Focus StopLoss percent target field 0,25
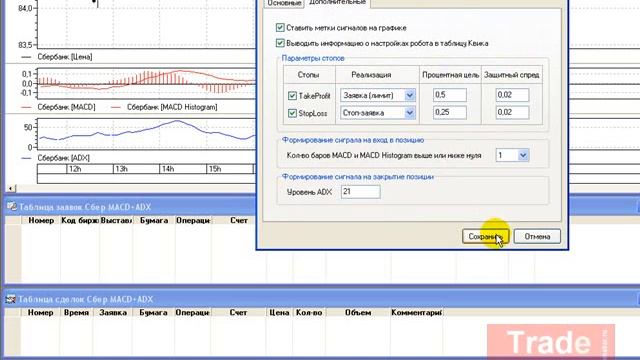640x360 pixels. pos(450,113)
